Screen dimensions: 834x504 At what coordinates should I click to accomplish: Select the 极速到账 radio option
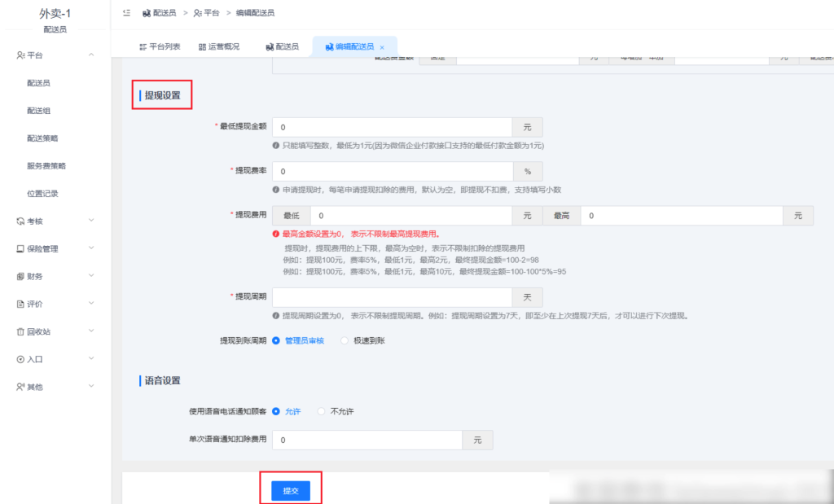pyautogui.click(x=344, y=340)
